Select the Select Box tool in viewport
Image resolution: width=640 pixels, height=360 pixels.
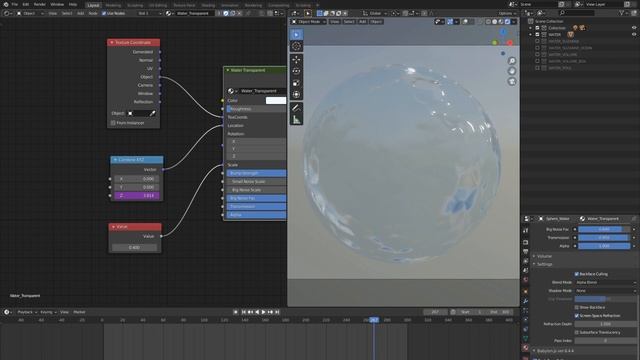click(296, 35)
